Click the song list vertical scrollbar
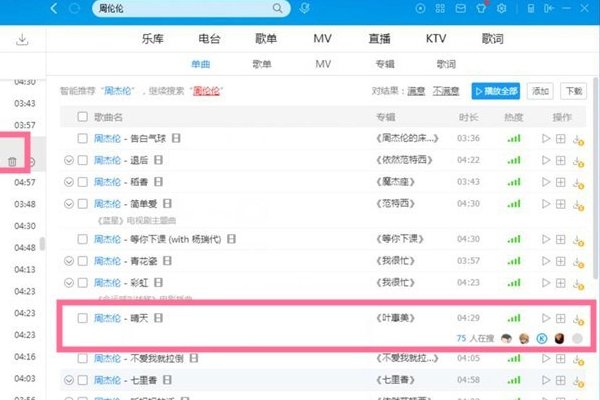Viewport: 600px width, 400px height. pyautogui.click(x=595, y=178)
